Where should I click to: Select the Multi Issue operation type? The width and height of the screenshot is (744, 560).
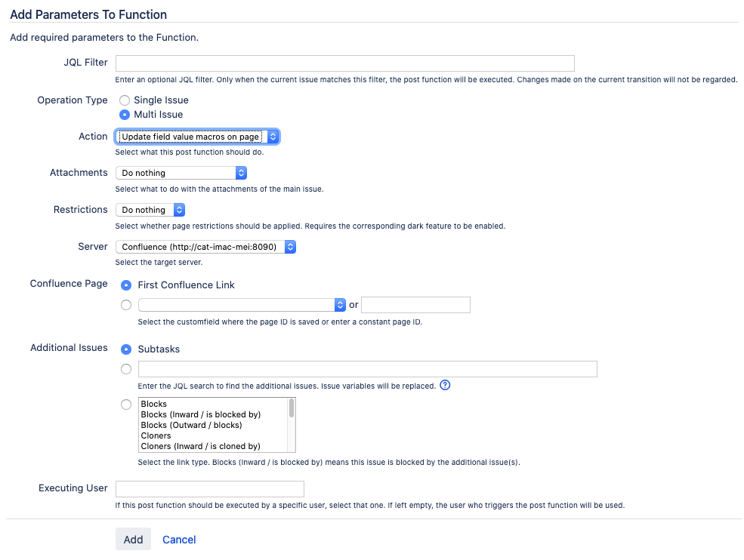click(x=125, y=115)
